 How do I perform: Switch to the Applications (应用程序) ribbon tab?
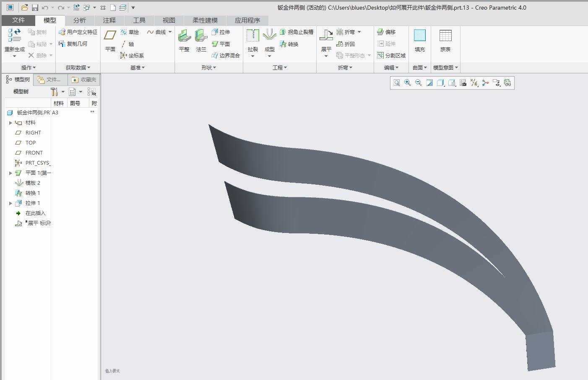click(x=247, y=20)
